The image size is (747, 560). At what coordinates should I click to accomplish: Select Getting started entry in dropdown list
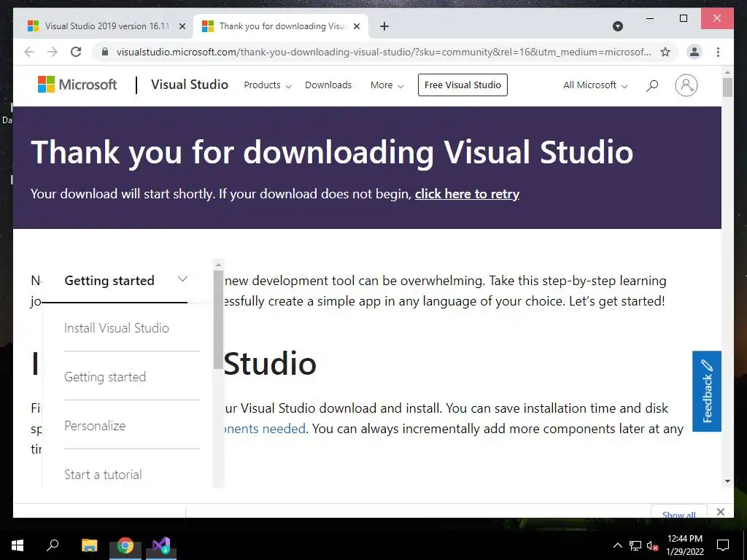(105, 377)
